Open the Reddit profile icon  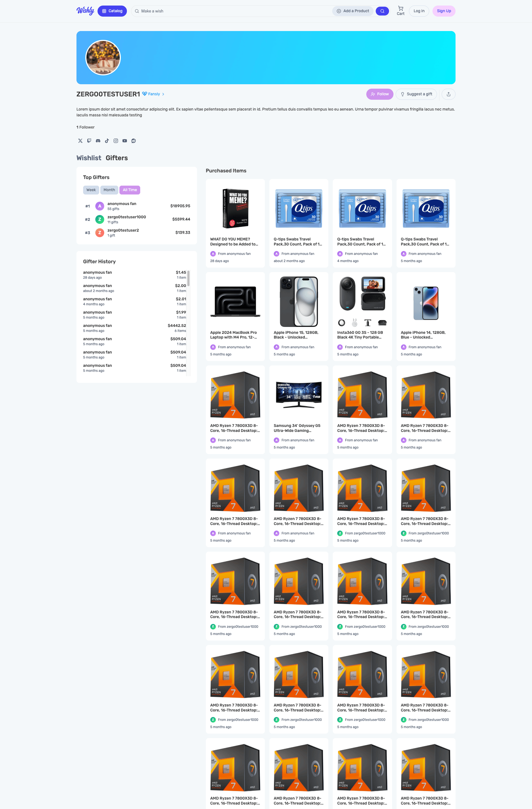(134, 141)
